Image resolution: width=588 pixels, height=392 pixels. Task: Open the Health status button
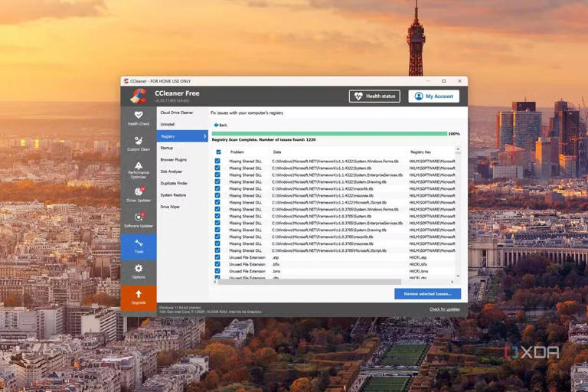374,96
